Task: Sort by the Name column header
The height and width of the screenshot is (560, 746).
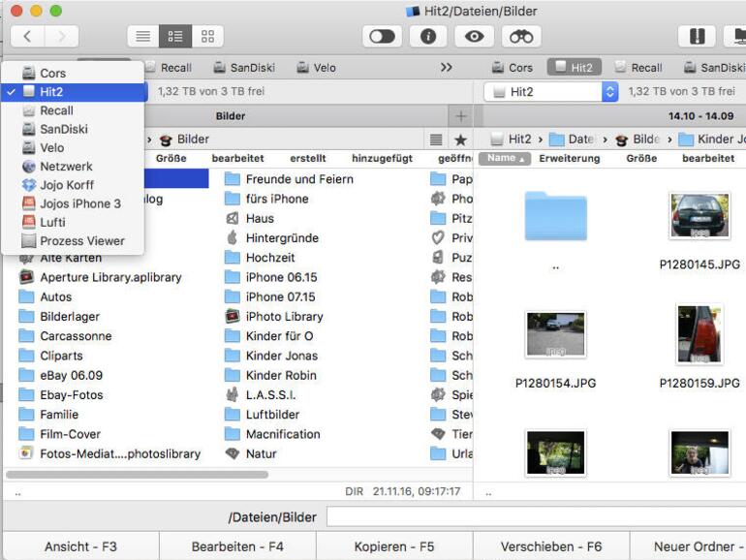Action: coord(505,159)
